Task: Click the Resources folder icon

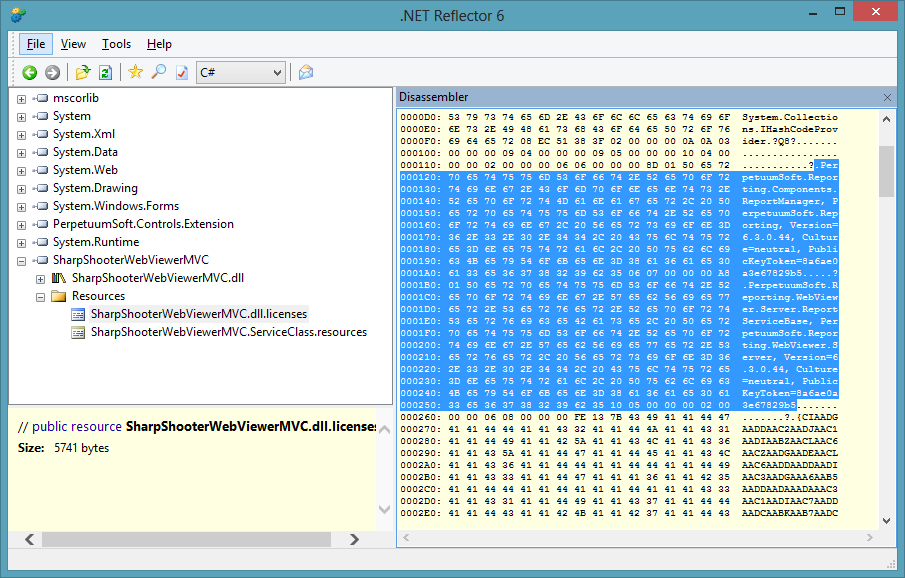Action: (58, 296)
